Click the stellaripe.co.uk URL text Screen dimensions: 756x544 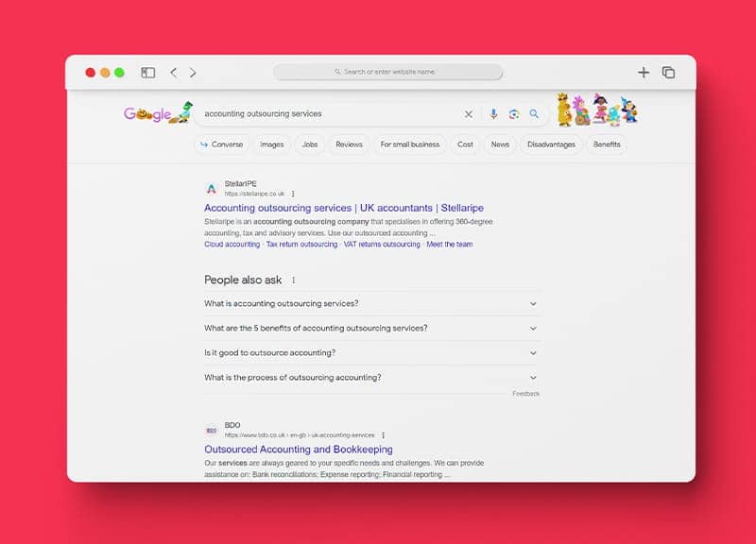254,194
